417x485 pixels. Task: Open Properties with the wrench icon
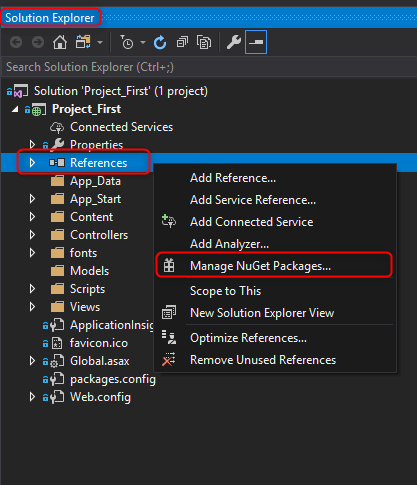(234, 42)
